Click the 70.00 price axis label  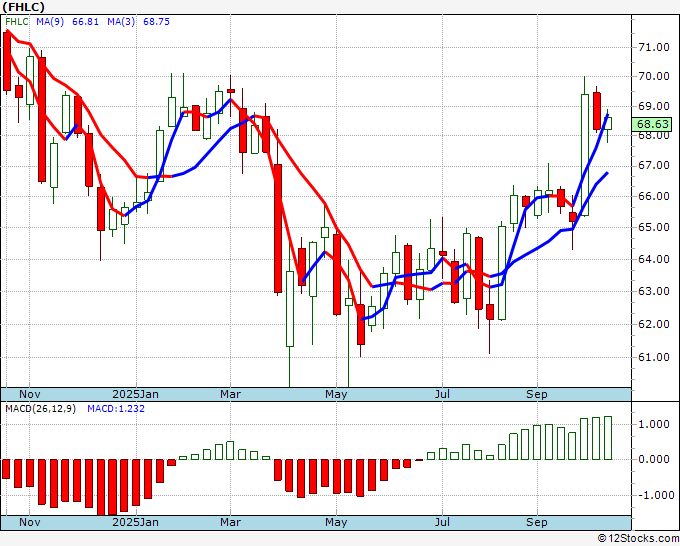click(654, 76)
